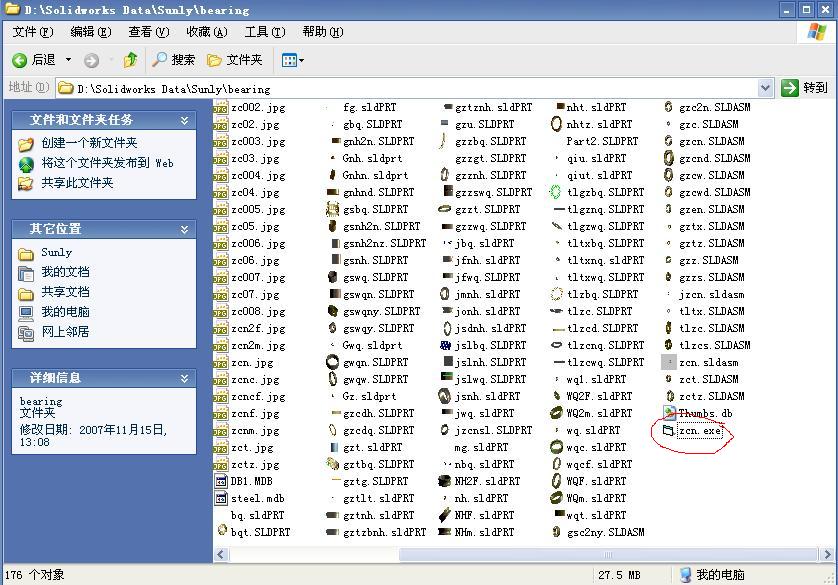Screen dimensions: 838x585
Task: Select the steel.mdb database icon
Action: [x=221, y=498]
